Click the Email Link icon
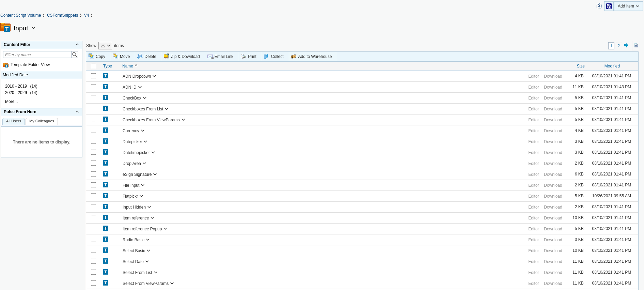The image size is (644, 290). tap(210, 57)
